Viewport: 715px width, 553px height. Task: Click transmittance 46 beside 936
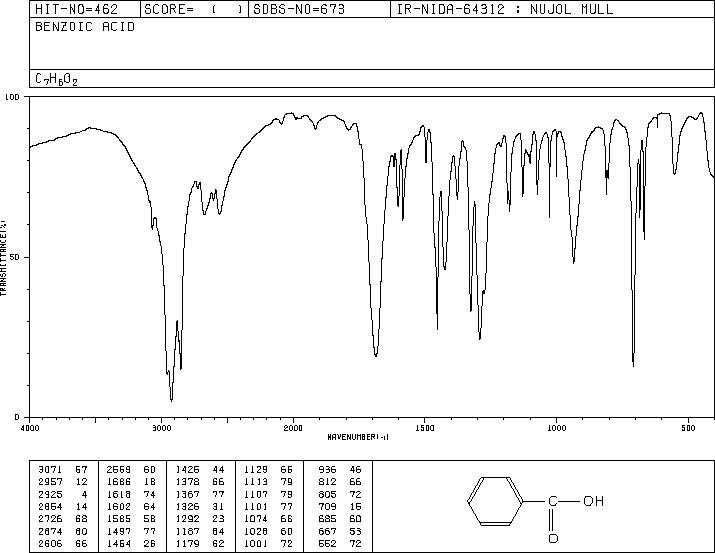(x=355, y=470)
